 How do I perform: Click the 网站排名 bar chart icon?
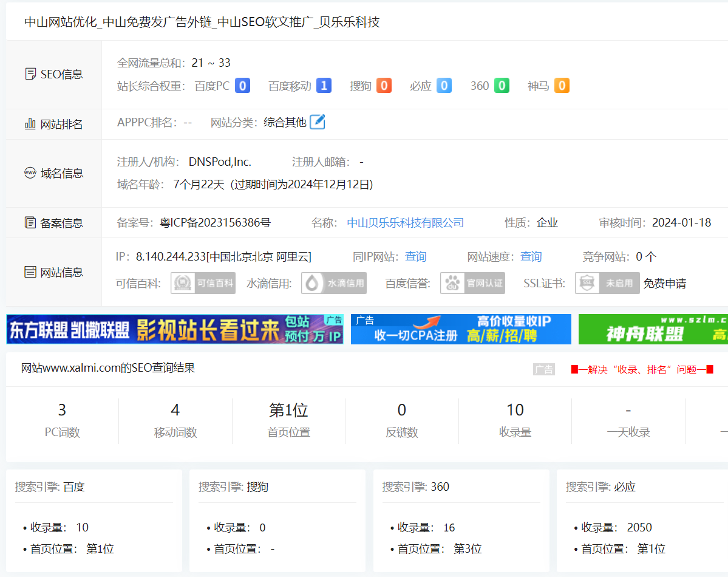point(30,123)
